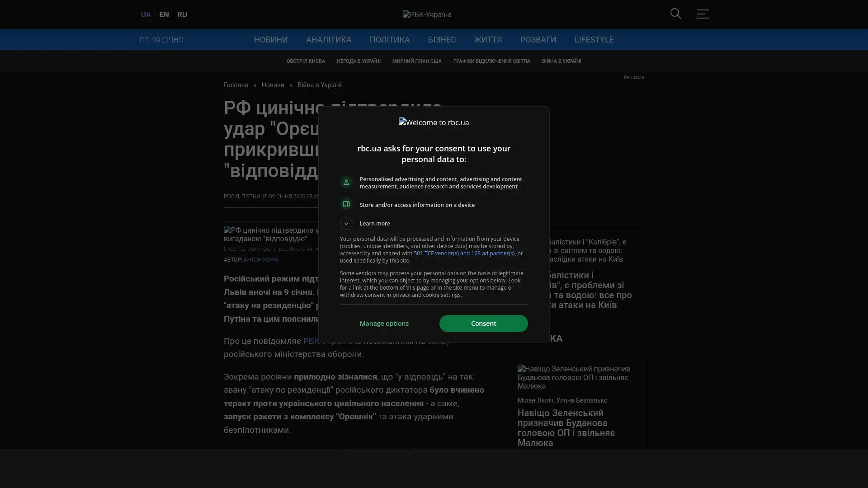Click the store information device icon

(346, 204)
